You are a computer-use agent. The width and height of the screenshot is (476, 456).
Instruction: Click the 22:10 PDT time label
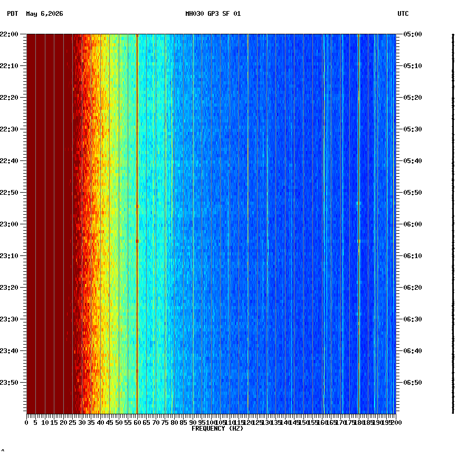click(x=9, y=65)
